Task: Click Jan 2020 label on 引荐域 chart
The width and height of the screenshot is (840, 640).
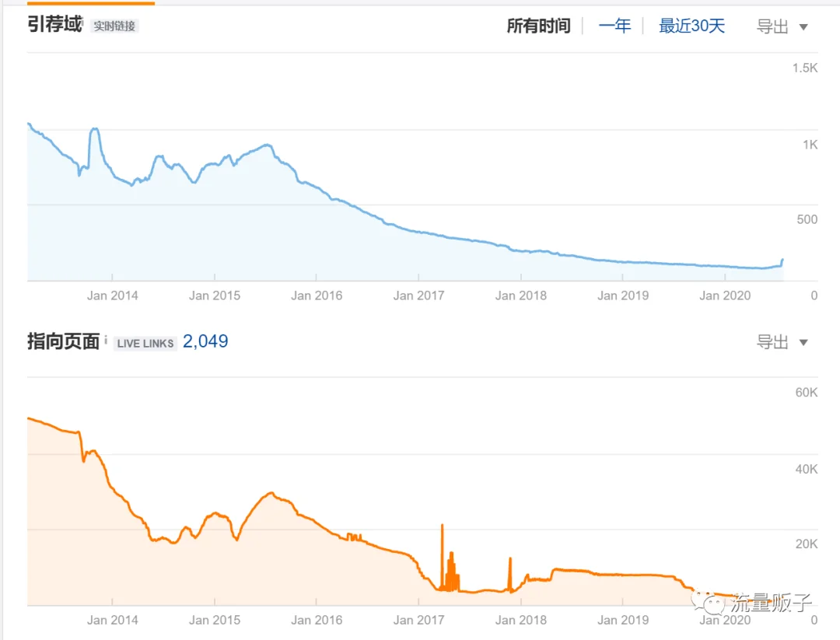Action: [725, 296]
